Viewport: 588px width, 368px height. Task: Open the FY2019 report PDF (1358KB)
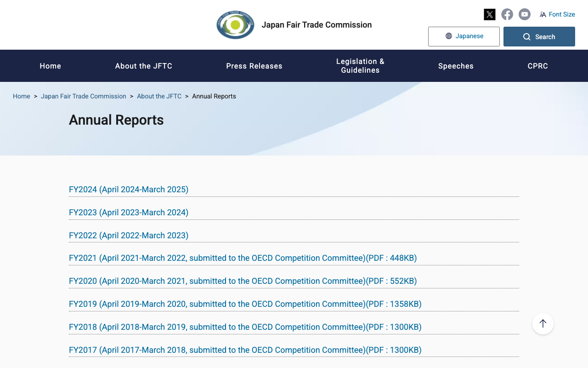pyautogui.click(x=245, y=304)
